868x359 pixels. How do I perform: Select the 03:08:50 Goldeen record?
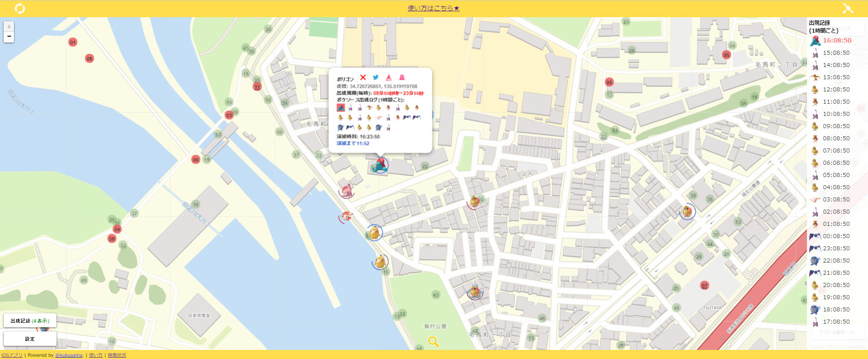click(831, 199)
